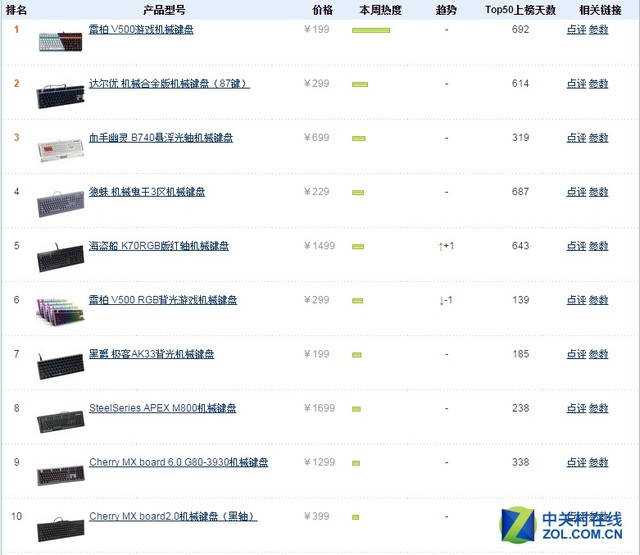Open 参数 for 血手幽灵 B740
Viewport: 640px width, 555px height.
(598, 138)
